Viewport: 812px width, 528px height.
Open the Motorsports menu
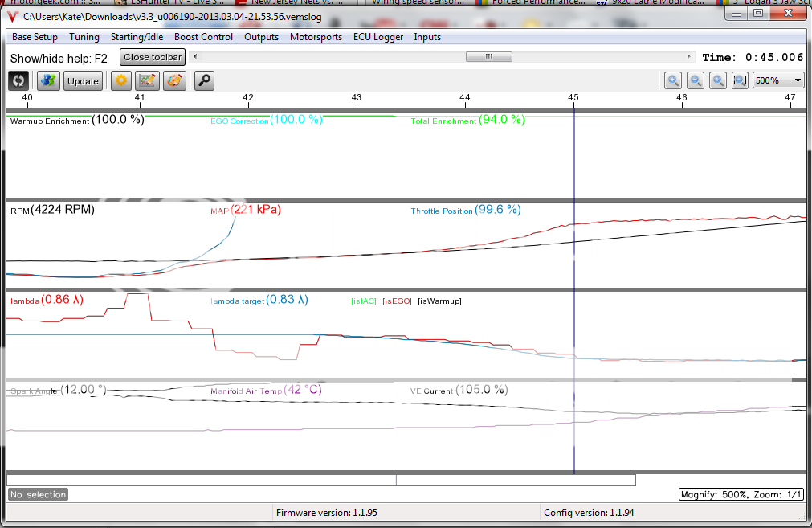pos(316,37)
